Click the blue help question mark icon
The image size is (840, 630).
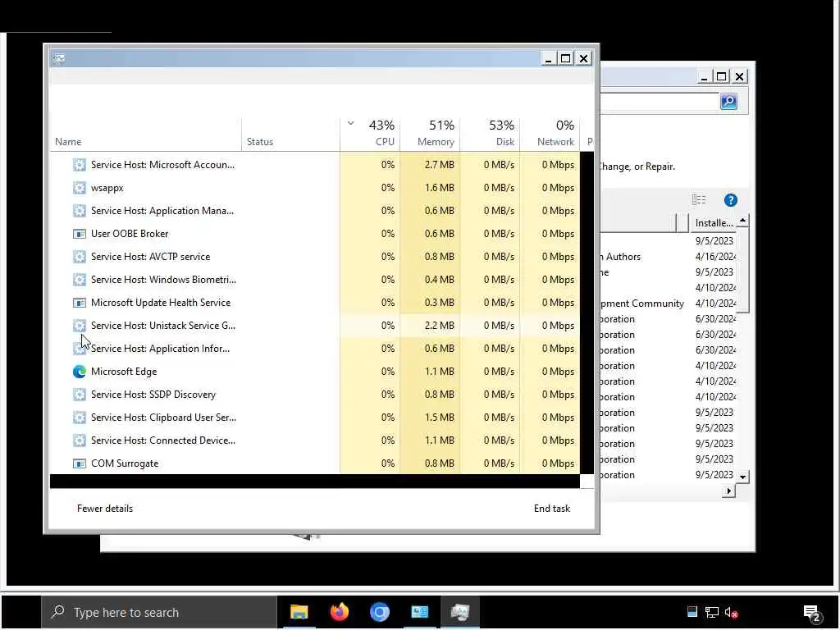point(731,200)
